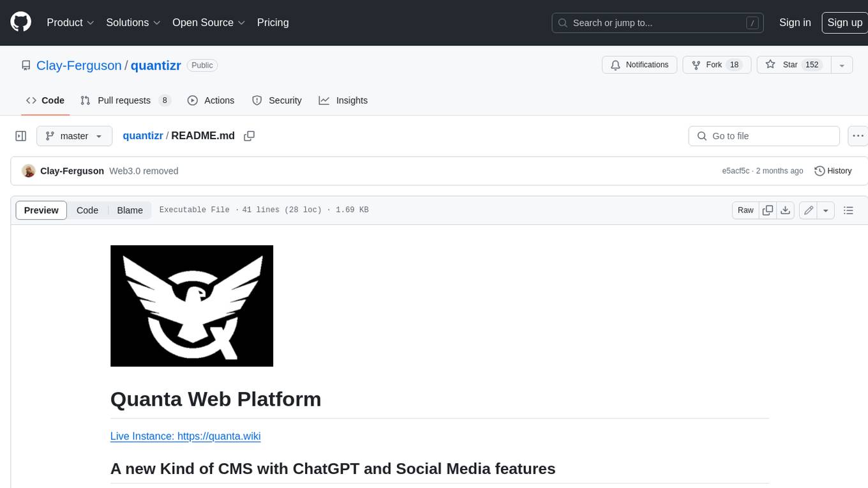868x488 pixels.
Task: View the file History
Action: [x=833, y=171]
